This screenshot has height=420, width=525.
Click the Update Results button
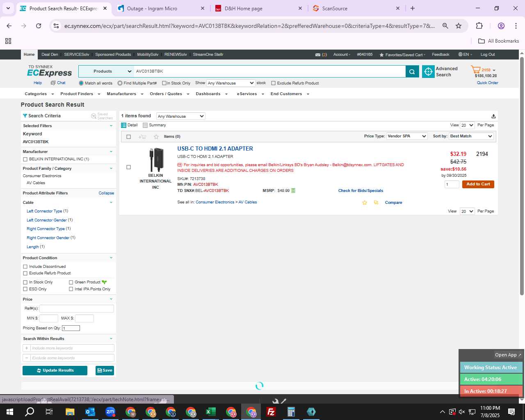pyautogui.click(x=55, y=370)
